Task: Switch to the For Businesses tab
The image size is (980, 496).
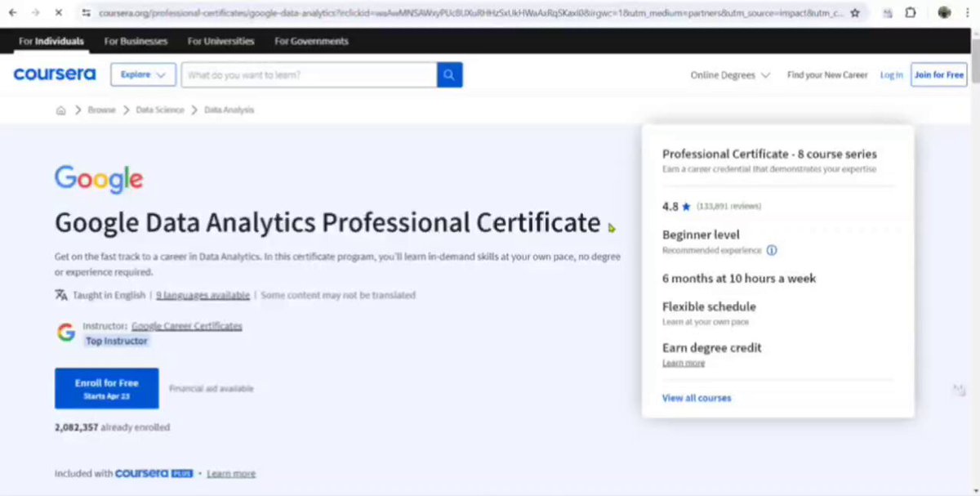Action: coord(136,41)
